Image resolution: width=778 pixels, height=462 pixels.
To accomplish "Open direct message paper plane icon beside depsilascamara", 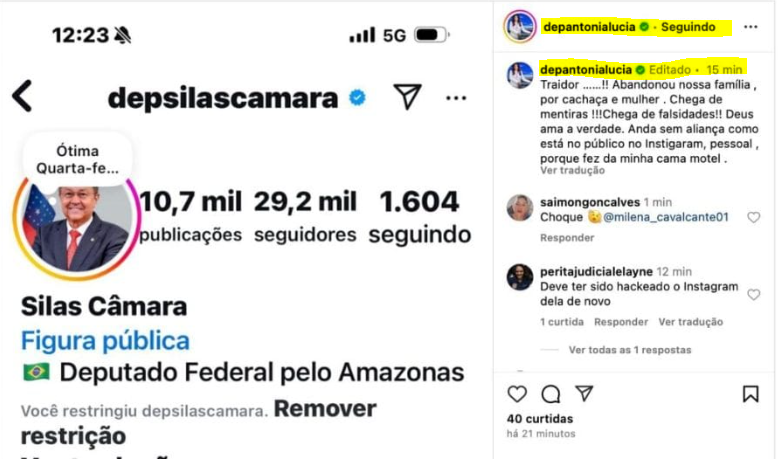I will coord(407,96).
